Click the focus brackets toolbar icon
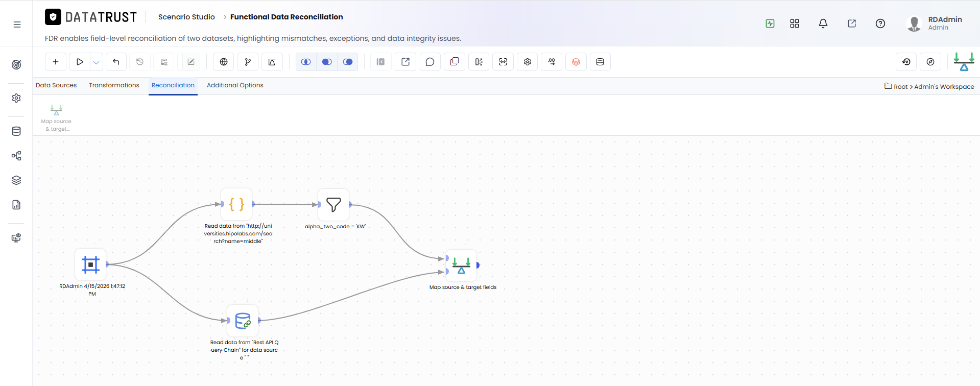The width and height of the screenshot is (980, 386). click(503, 62)
